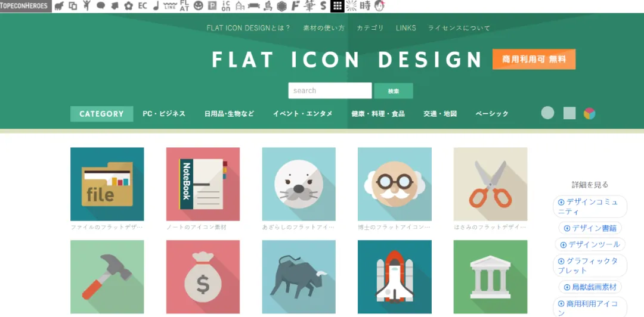Open the F letter icon site

coord(295,6)
